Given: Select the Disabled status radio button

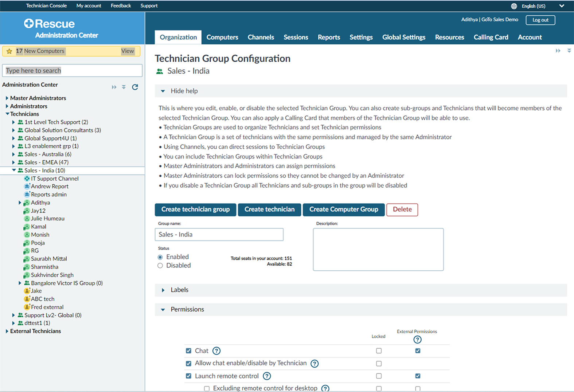Looking at the screenshot, I should (160, 266).
